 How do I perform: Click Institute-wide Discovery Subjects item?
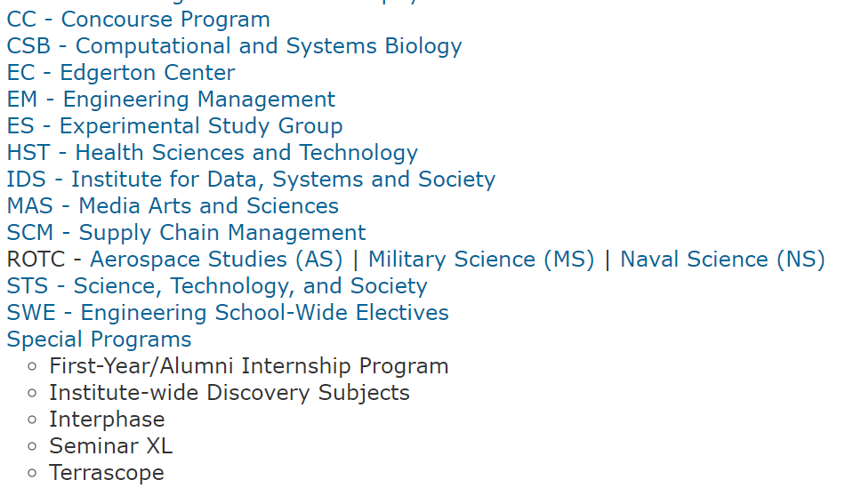pos(229,393)
